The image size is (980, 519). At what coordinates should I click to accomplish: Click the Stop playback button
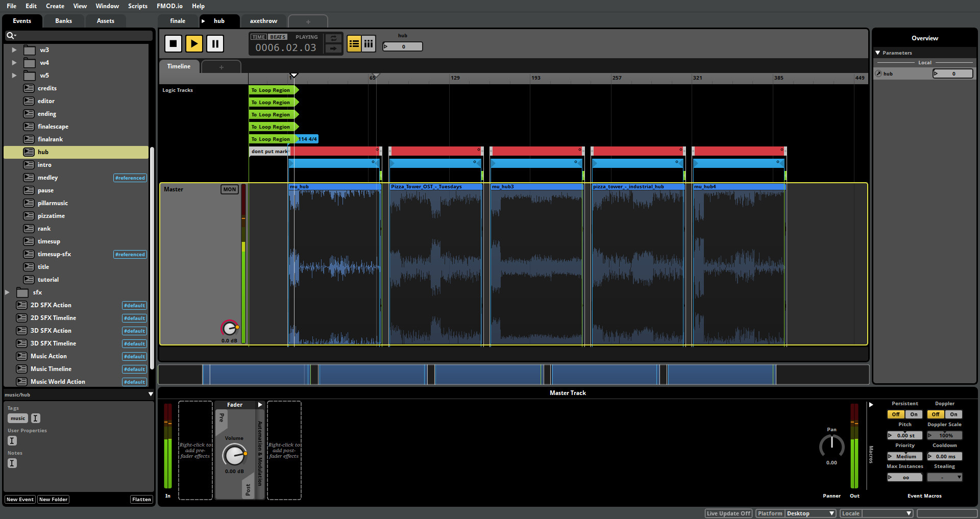(x=173, y=44)
